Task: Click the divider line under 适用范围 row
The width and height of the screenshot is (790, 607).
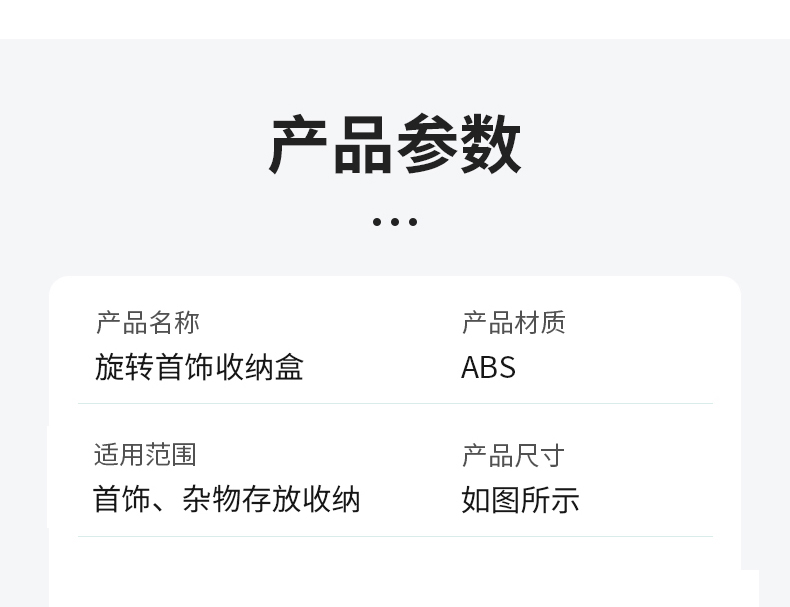Action: coord(396,536)
